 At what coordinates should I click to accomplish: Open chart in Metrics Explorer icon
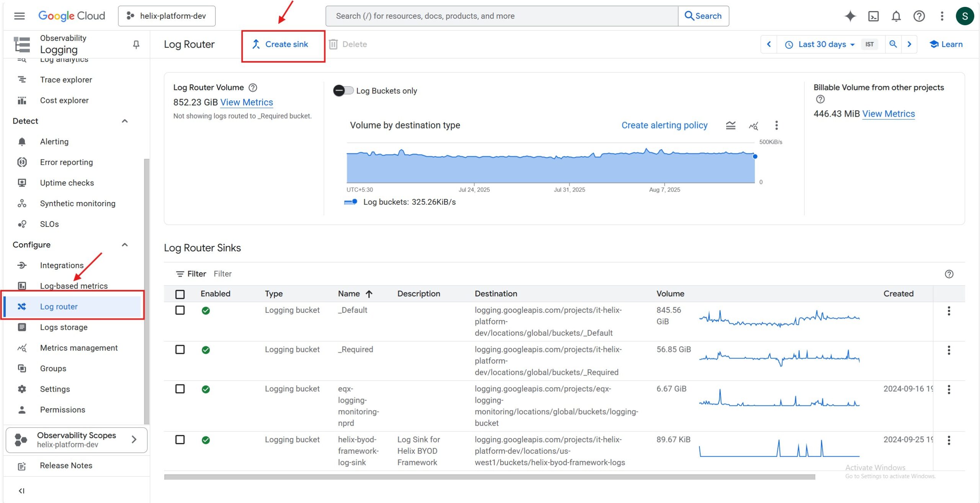pos(753,125)
